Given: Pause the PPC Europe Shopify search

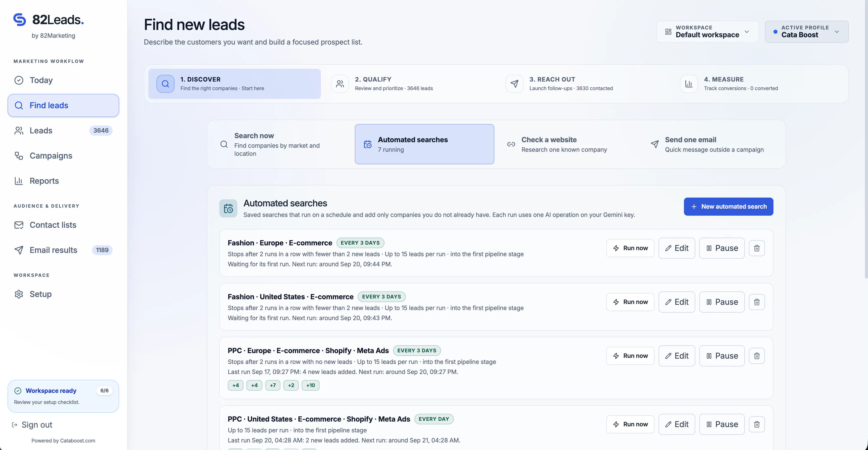Looking at the screenshot, I should [x=722, y=356].
